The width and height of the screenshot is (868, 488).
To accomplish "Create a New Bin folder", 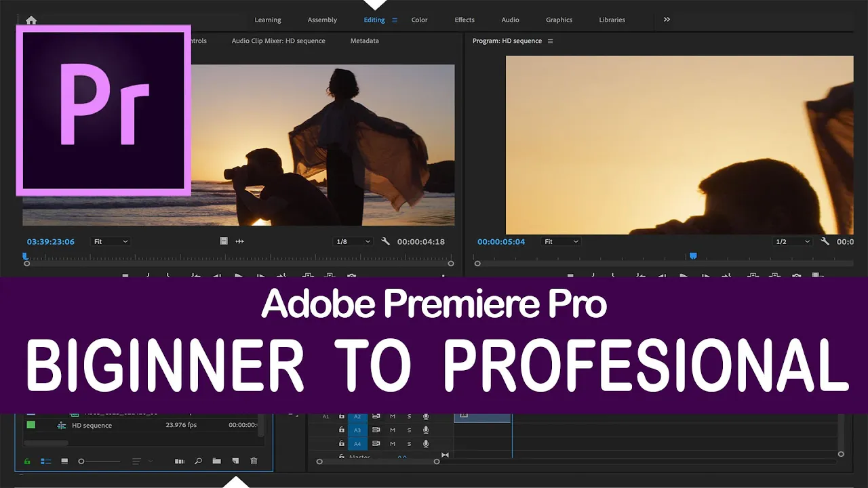I will (x=216, y=462).
